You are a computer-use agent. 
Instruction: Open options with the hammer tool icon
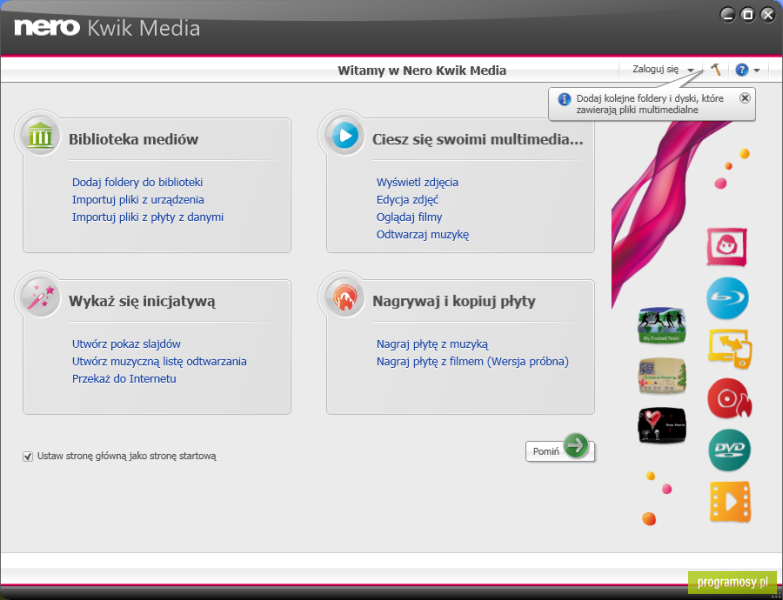coord(716,69)
